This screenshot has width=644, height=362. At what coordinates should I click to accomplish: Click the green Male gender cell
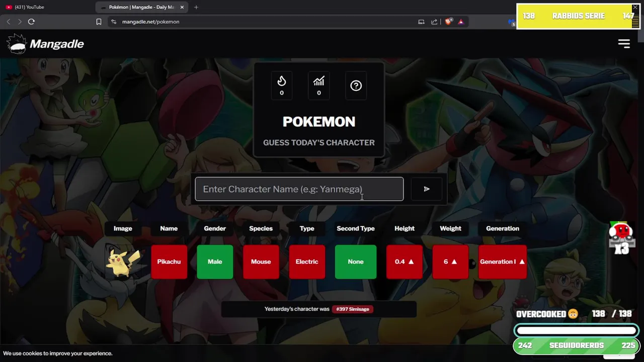point(215,261)
